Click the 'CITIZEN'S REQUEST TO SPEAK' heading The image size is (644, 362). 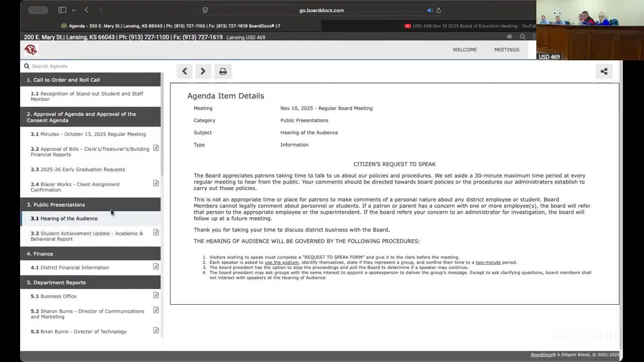click(394, 164)
